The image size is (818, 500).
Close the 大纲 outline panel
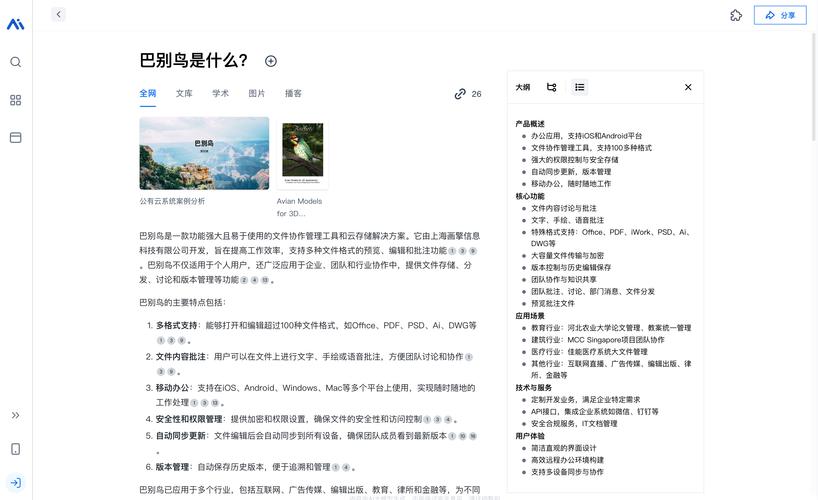[688, 87]
